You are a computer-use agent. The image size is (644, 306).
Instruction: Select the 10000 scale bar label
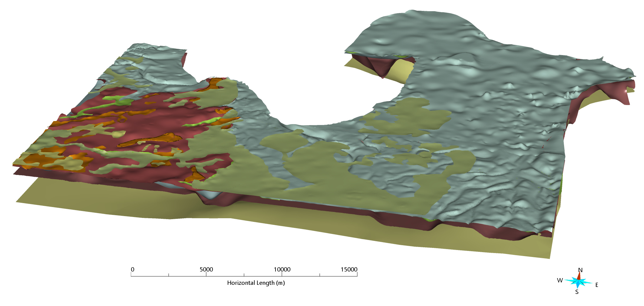coord(282,269)
